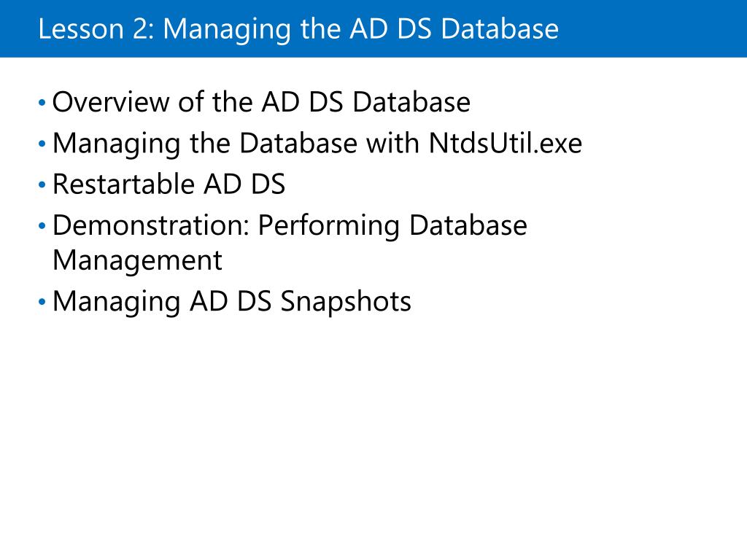Click 'AD DS' in the Snapshots bullet line
The image size is (747, 560).
231,301
